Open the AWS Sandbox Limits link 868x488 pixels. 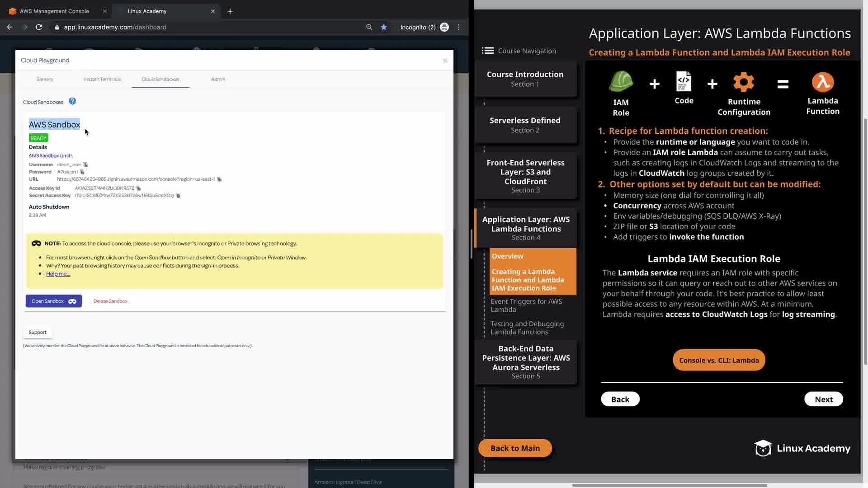51,155
